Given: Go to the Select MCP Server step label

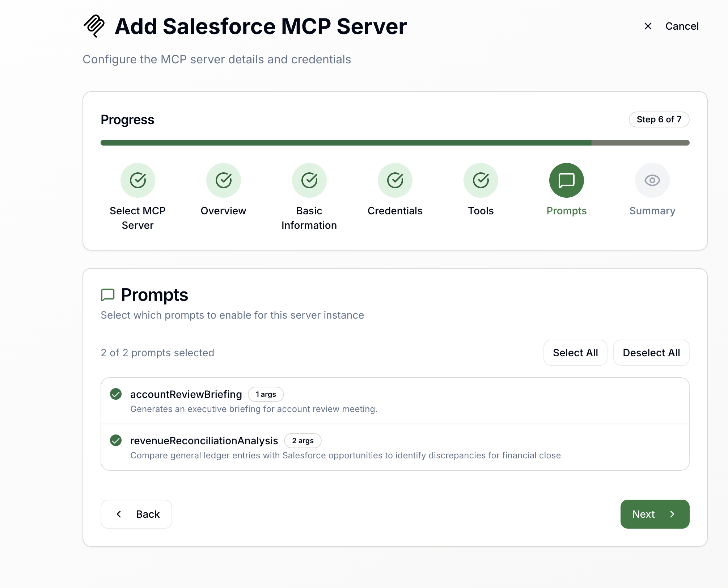Looking at the screenshot, I should point(138,218).
